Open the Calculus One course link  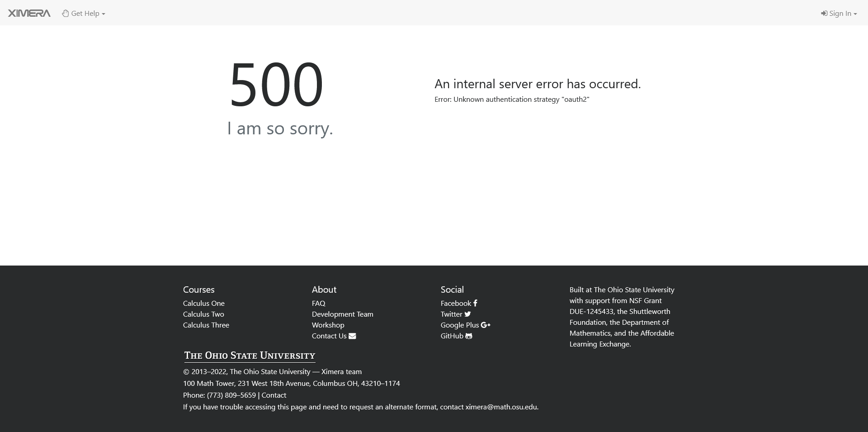tap(203, 303)
